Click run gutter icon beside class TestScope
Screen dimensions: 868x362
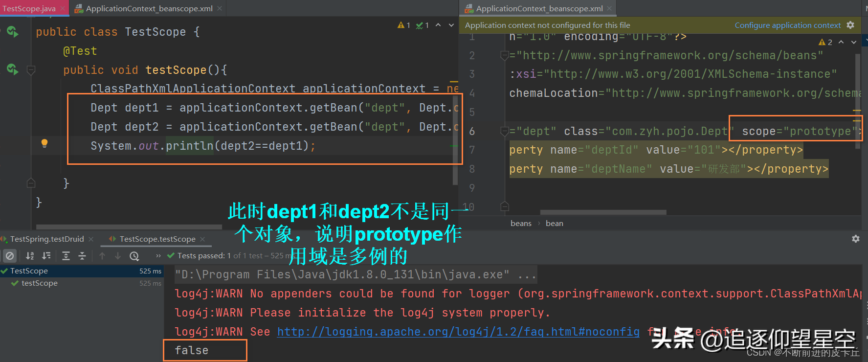[x=12, y=32]
